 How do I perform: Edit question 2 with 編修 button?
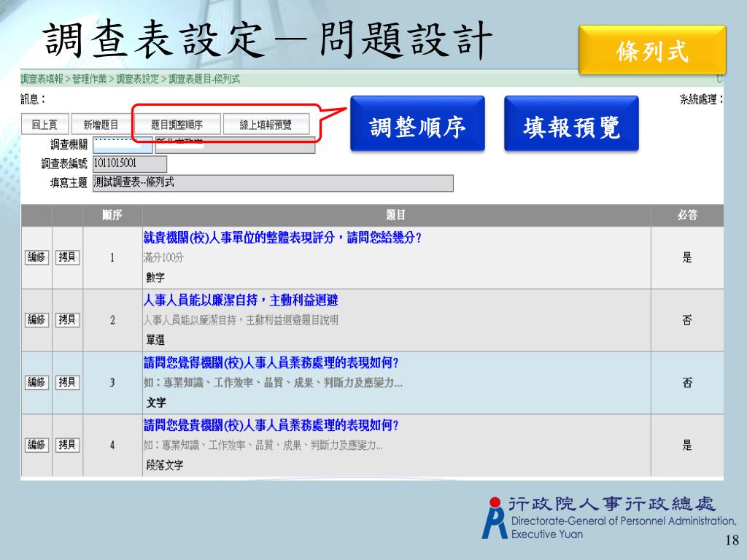(x=36, y=319)
